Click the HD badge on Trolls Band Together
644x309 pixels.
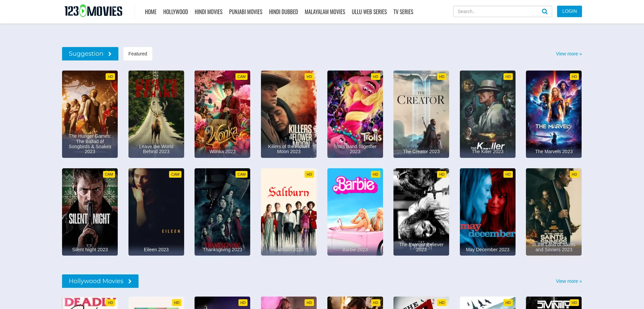[375, 77]
